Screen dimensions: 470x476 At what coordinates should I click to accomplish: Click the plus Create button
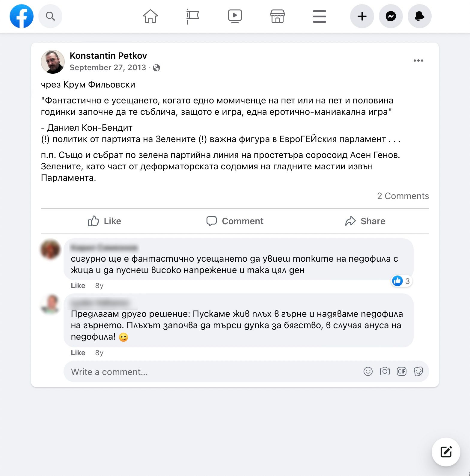click(362, 16)
